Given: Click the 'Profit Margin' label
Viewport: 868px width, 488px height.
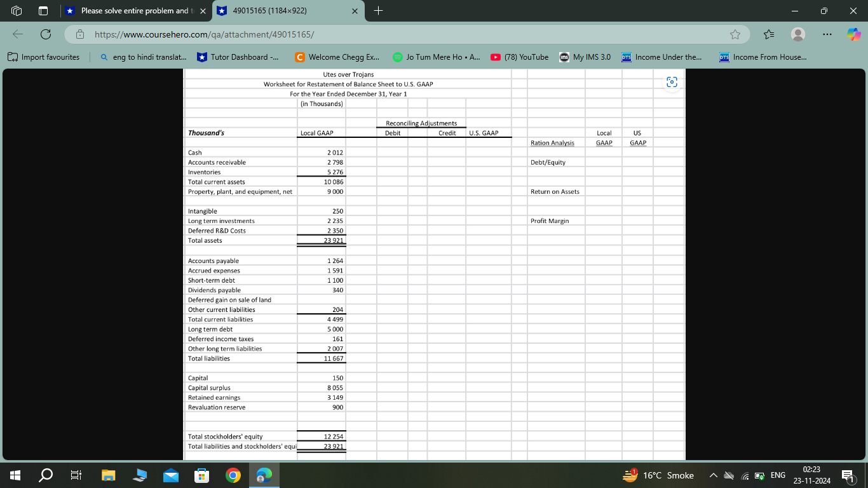Looking at the screenshot, I should (x=550, y=220).
